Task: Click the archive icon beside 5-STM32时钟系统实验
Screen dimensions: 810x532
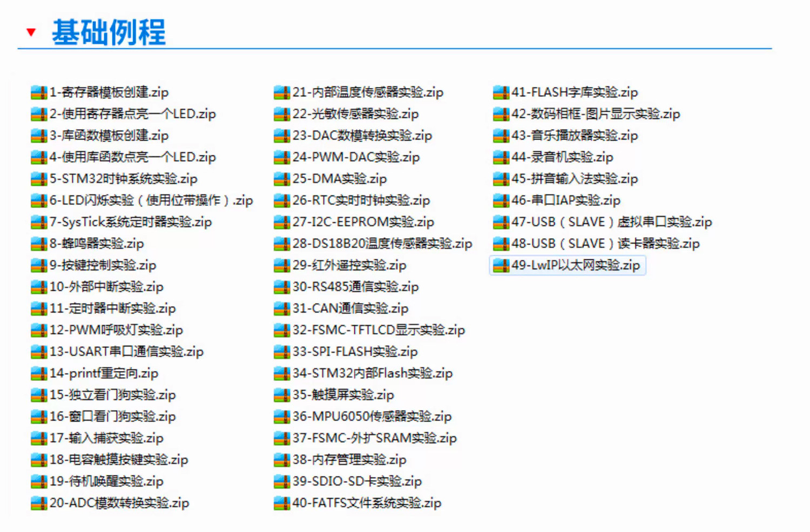Action: pos(39,179)
